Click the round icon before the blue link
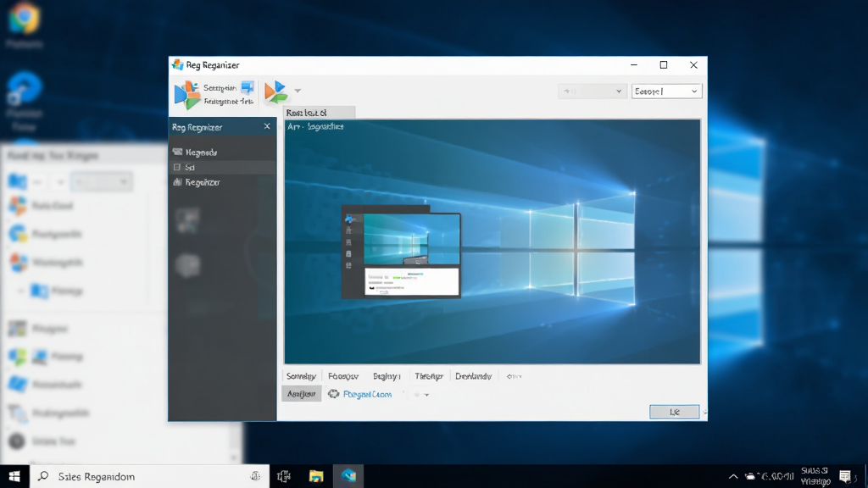 click(333, 394)
